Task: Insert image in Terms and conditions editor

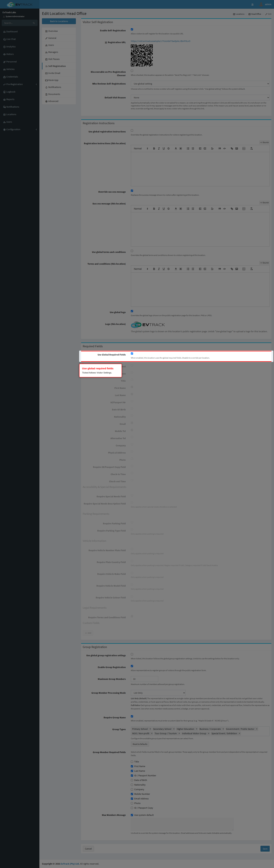Action: (236, 269)
